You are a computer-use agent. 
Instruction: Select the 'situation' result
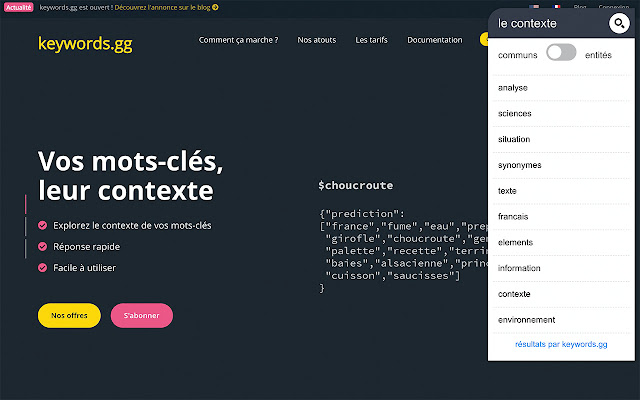[561, 139]
